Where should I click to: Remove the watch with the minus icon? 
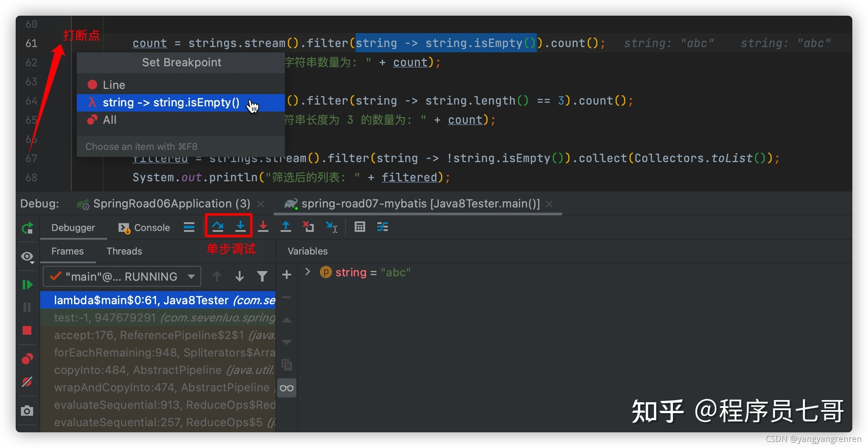(x=287, y=297)
